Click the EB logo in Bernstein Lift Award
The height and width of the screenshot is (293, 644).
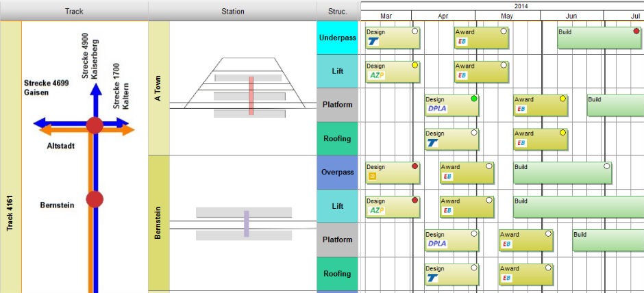point(447,211)
